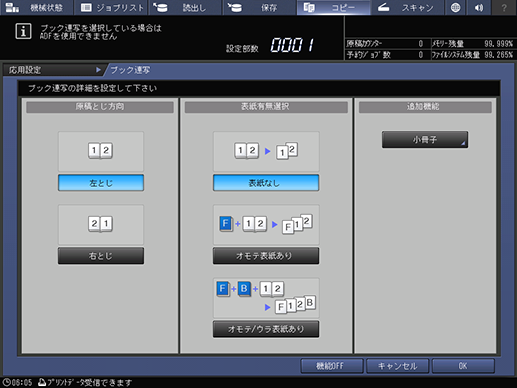Click the globe language icon
The image size is (517, 388).
(x=455, y=7)
